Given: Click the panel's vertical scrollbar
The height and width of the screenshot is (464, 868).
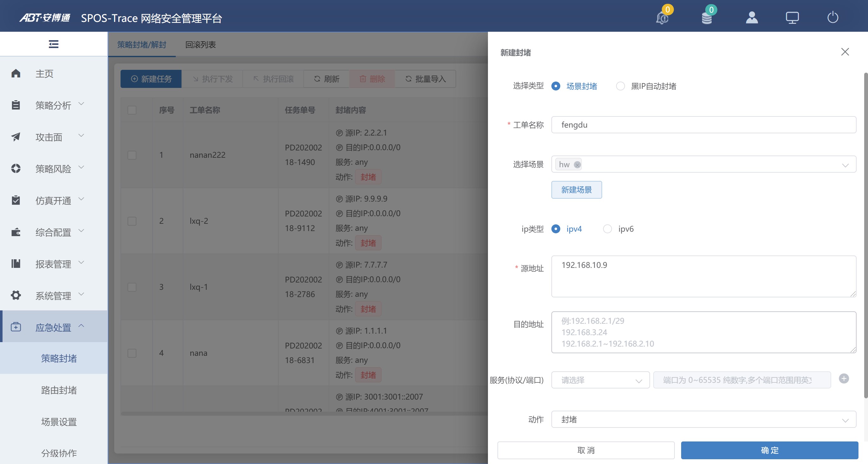Looking at the screenshot, I should [x=866, y=236].
